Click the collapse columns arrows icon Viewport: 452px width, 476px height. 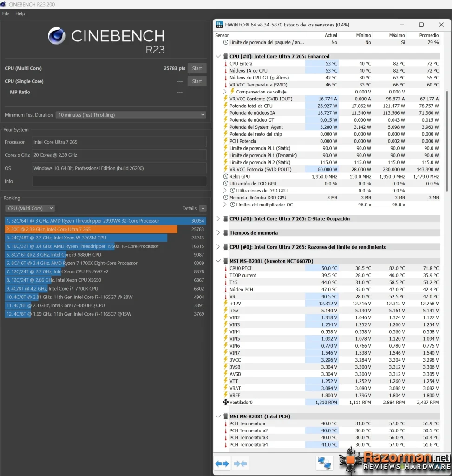coord(241,463)
